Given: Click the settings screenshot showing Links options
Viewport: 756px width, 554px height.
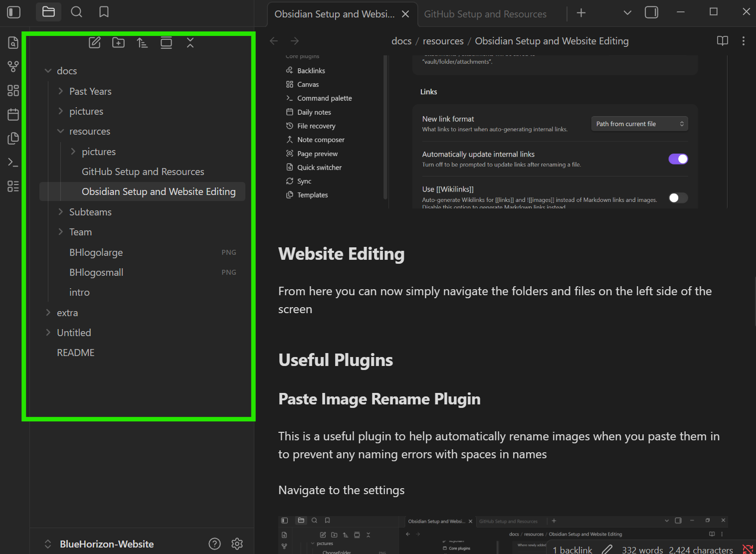Looking at the screenshot, I should (503, 132).
